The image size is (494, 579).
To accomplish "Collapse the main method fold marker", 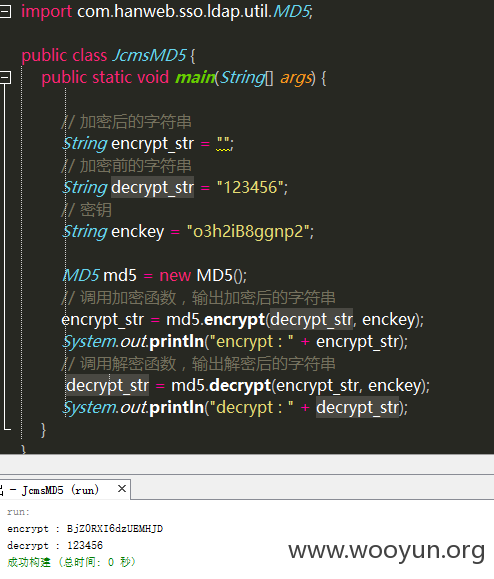I will [5, 78].
